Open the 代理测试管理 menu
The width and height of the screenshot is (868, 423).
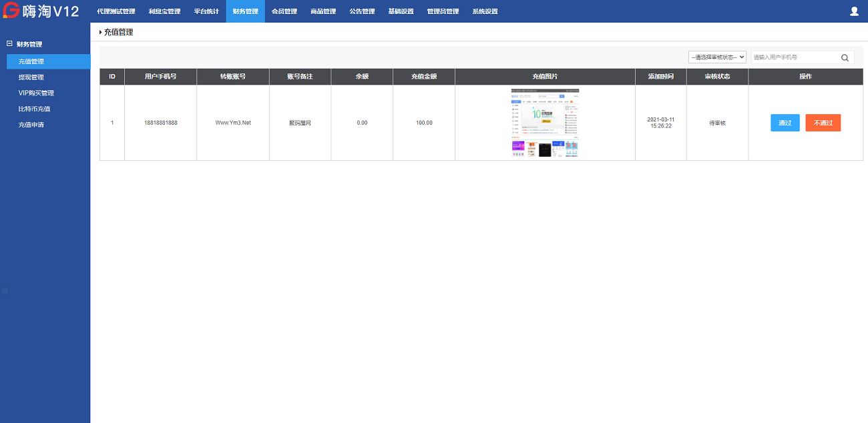coord(116,11)
